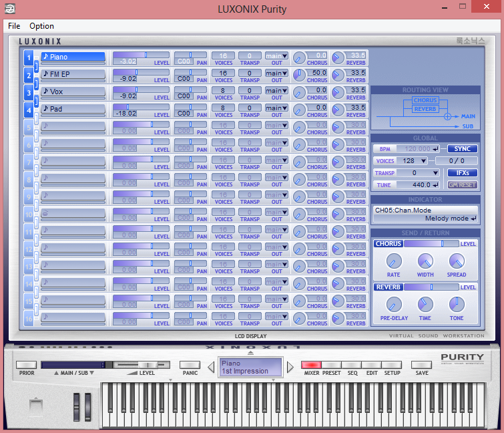504x433 pixels.
Task: Click the PRIOR button
Action: click(26, 365)
